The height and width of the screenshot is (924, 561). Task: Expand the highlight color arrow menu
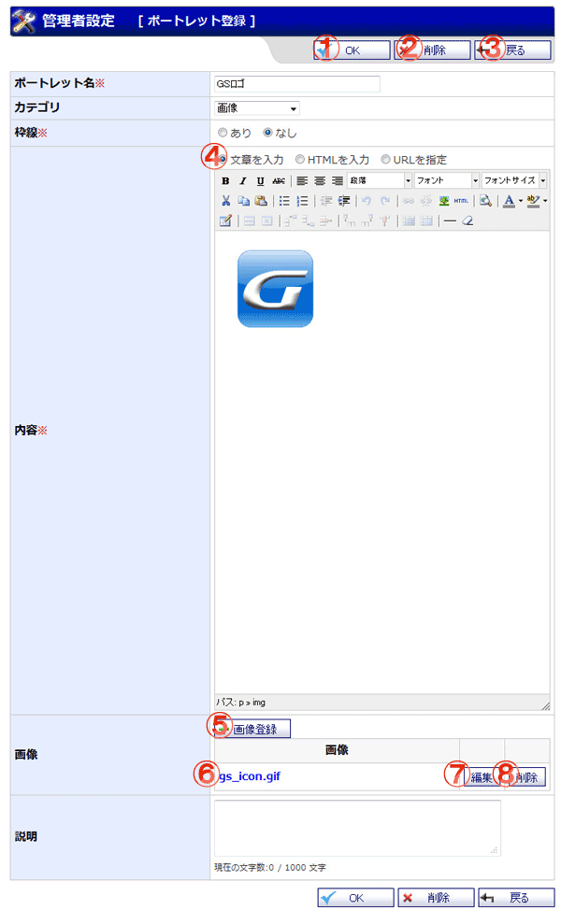pyautogui.click(x=545, y=201)
